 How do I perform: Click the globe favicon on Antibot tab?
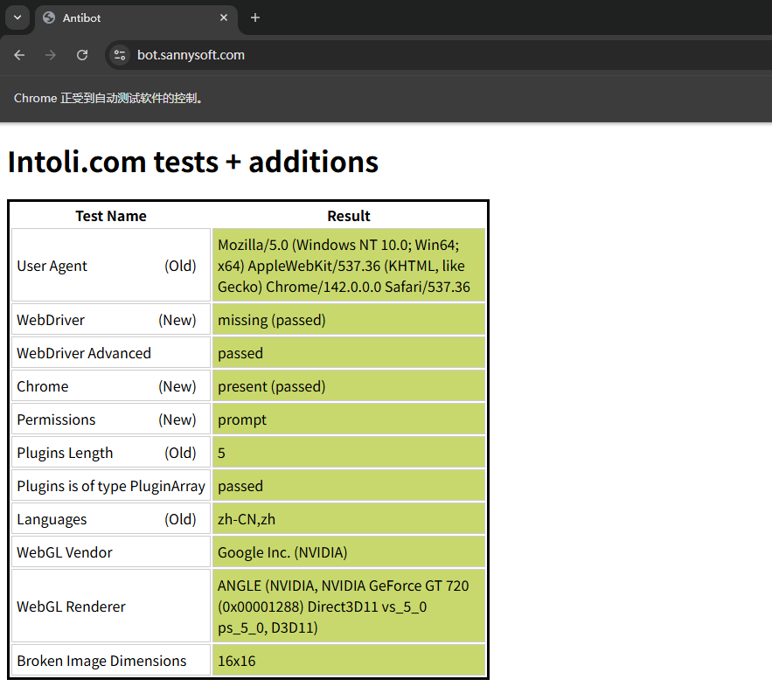[49, 17]
